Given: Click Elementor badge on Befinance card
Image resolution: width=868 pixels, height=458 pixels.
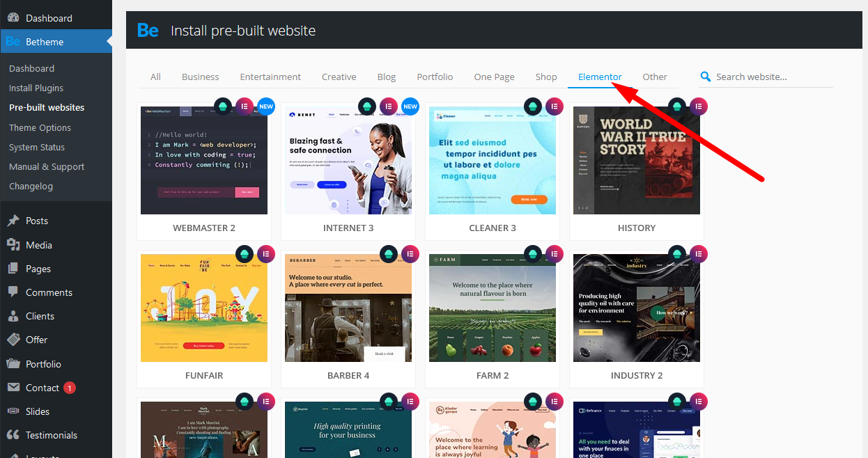Looking at the screenshot, I should click(x=699, y=402).
